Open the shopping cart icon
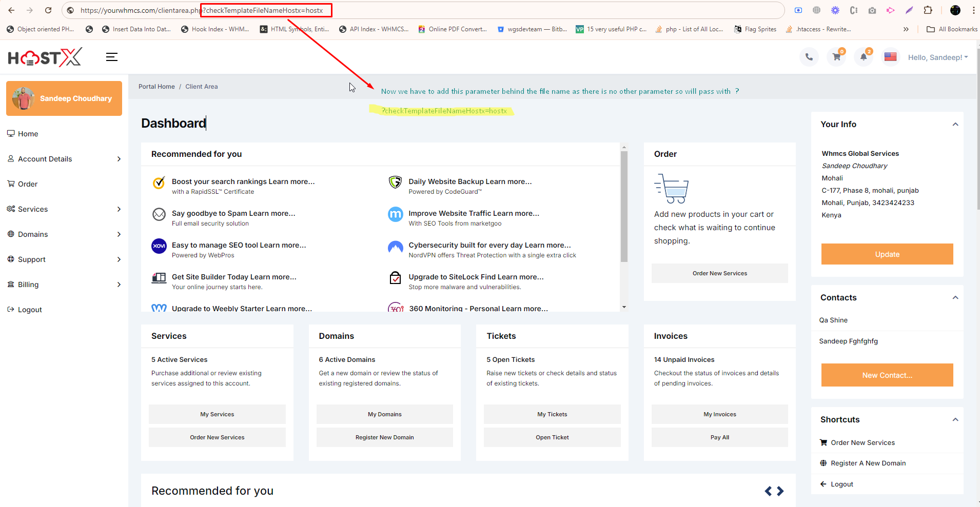The height and width of the screenshot is (507, 980). click(836, 57)
